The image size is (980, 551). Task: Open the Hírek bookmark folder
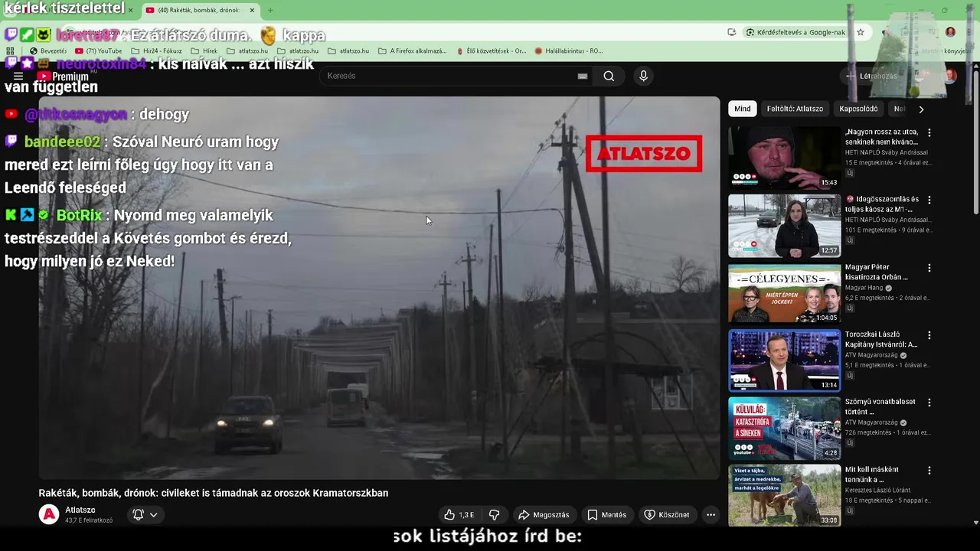click(x=204, y=51)
